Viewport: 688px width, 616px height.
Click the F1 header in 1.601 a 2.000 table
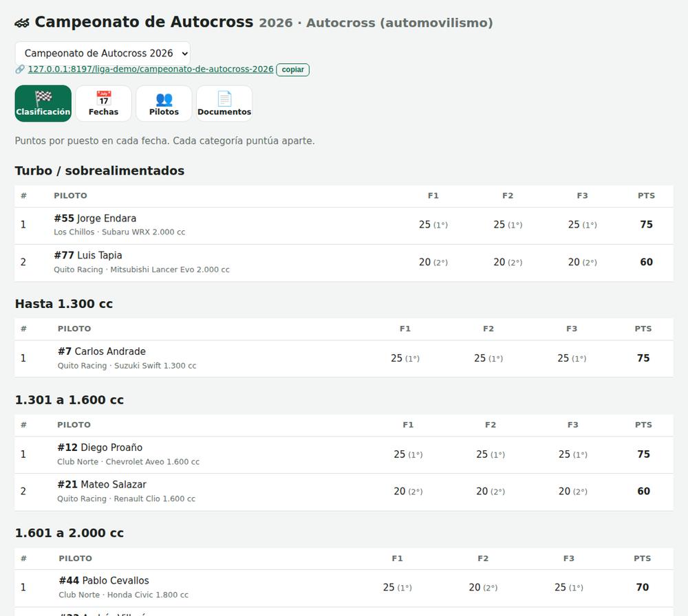pos(397,558)
